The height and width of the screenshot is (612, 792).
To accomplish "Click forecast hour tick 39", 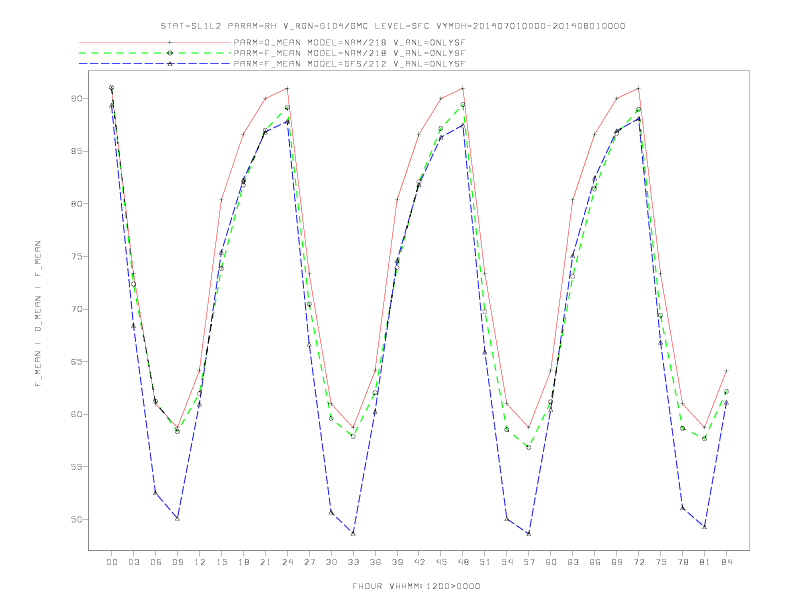I will tap(397, 562).
